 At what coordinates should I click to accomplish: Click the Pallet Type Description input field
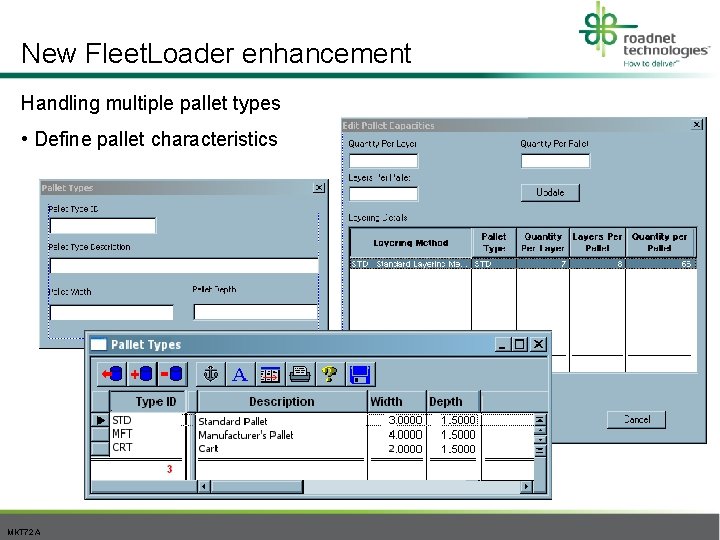coord(184,266)
